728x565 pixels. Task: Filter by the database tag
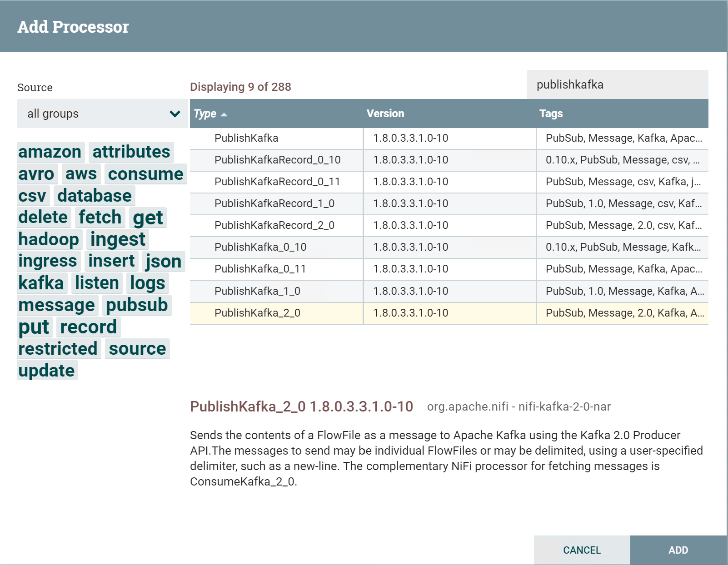(x=94, y=195)
